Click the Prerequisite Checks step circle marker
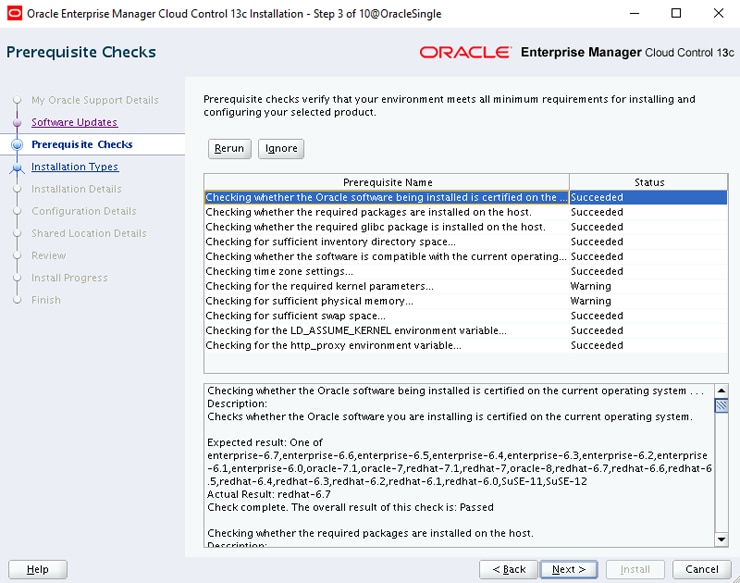740x583 pixels. pyautogui.click(x=17, y=144)
